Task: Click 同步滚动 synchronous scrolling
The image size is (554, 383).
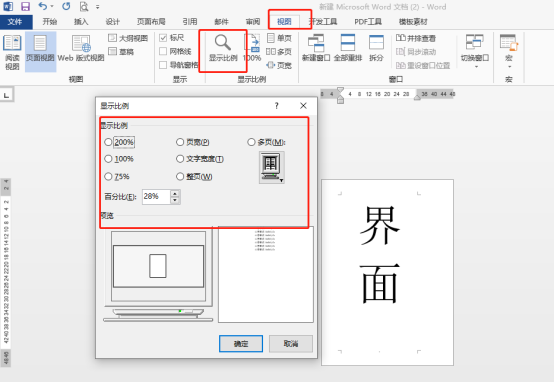Action: click(416, 52)
